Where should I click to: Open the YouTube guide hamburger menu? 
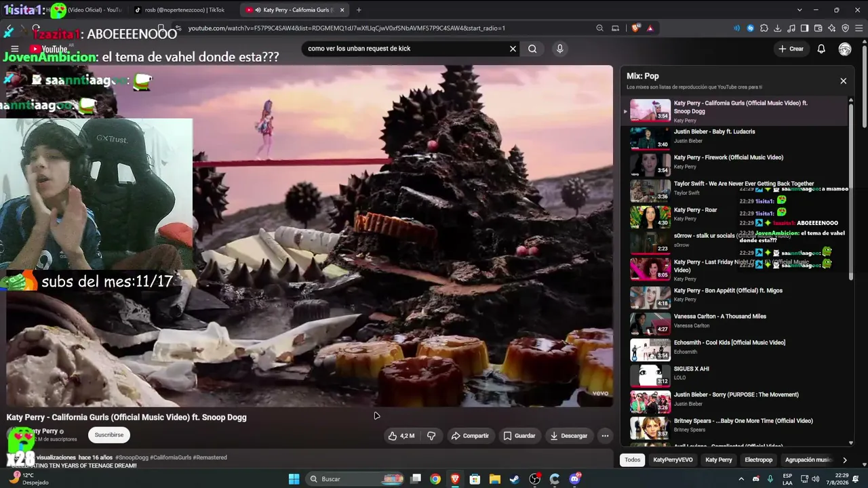click(14, 49)
